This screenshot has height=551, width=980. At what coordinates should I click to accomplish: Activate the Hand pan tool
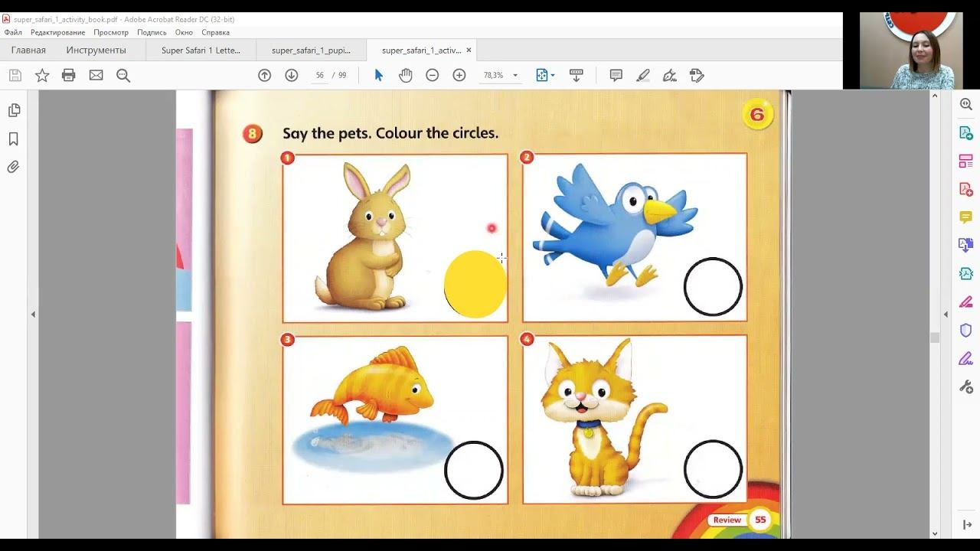[x=406, y=75]
